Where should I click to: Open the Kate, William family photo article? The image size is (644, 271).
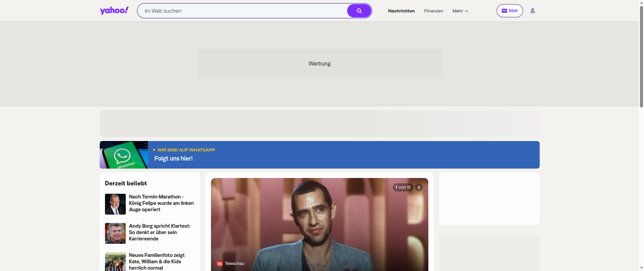(157, 262)
